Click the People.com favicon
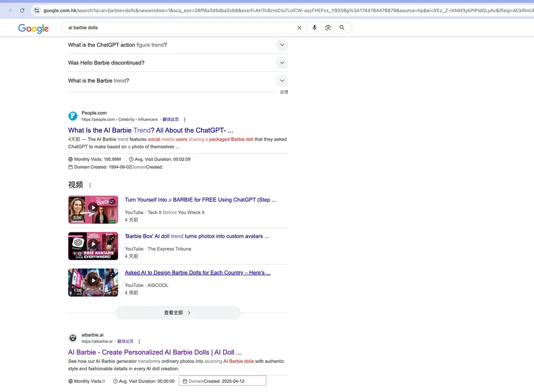 (x=73, y=116)
